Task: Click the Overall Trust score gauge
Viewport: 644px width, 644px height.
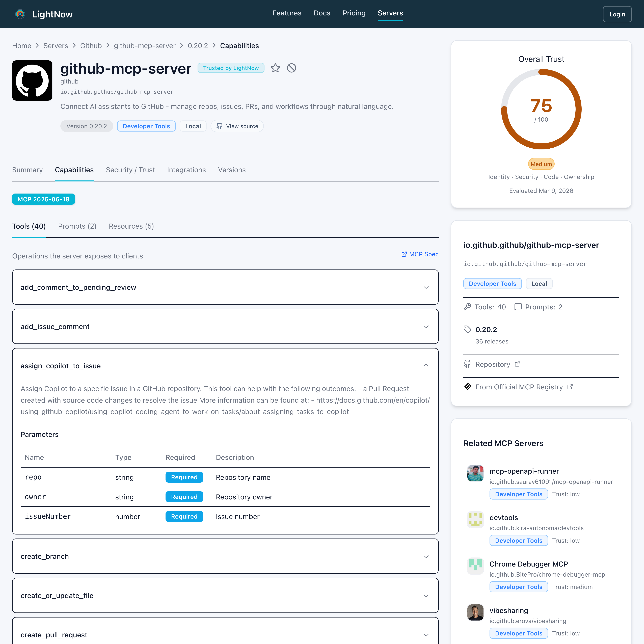Action: pos(541,109)
